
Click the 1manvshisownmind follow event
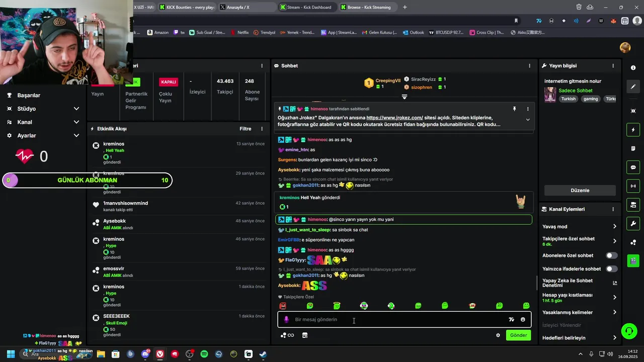[x=178, y=206]
